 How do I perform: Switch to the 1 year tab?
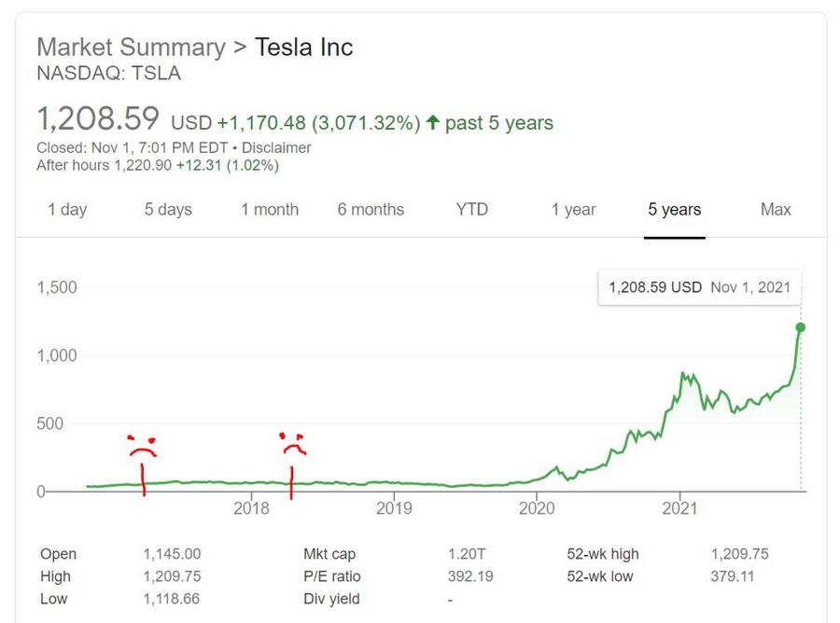[573, 209]
